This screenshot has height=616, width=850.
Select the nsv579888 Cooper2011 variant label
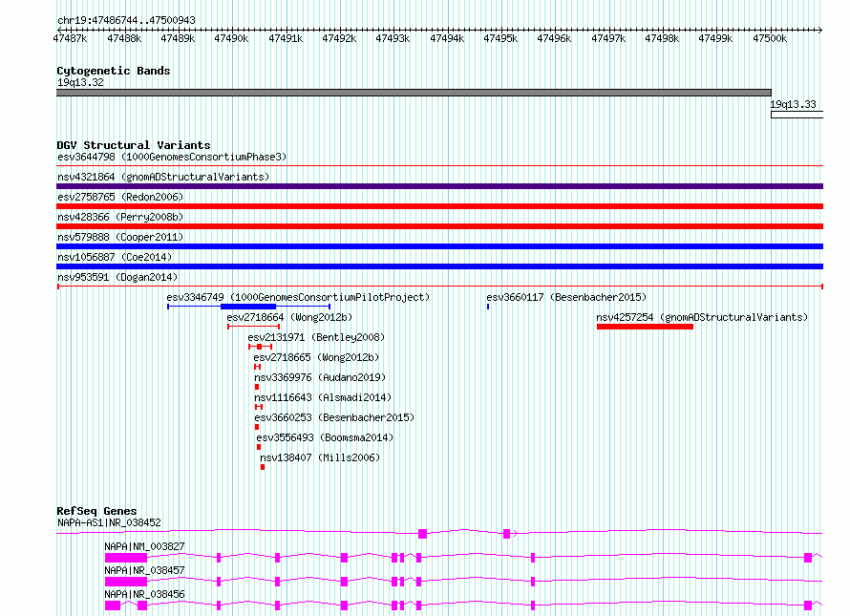[x=120, y=237]
